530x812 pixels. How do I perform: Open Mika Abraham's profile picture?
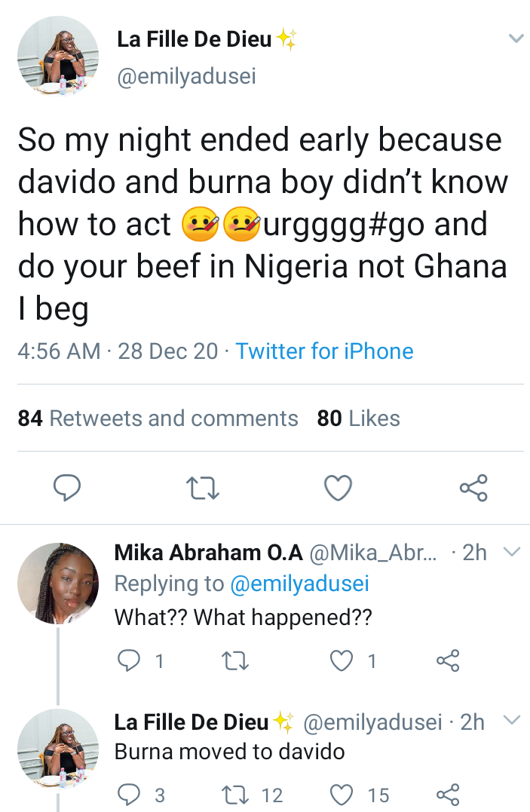click(58, 584)
